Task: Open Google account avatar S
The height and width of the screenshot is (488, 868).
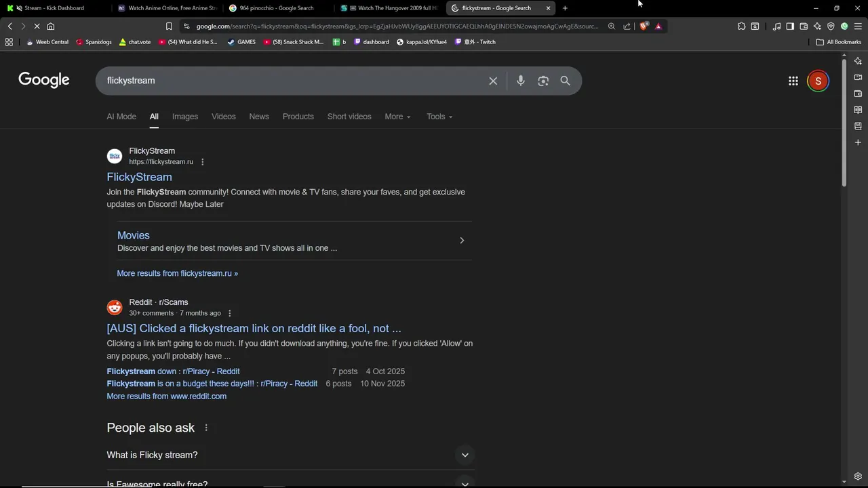Action: [x=818, y=81]
